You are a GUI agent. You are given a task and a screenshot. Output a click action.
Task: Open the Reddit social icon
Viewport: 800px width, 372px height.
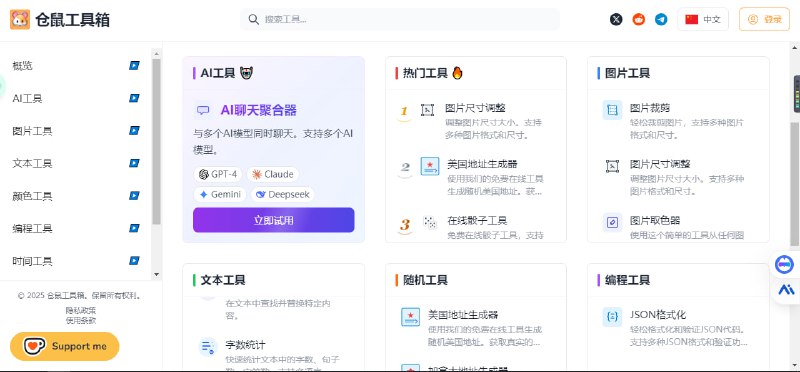pos(639,19)
